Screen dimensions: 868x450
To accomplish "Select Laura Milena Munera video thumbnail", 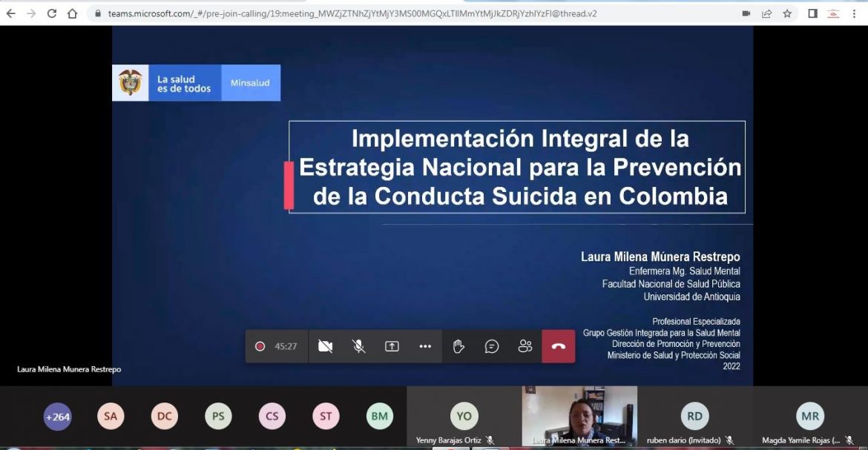I will (x=579, y=415).
